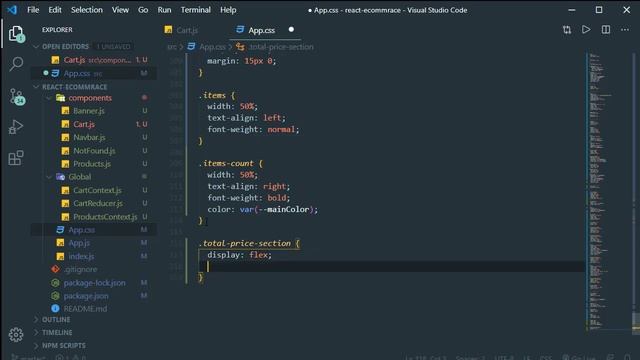
Task: Open README.md file
Action: [85, 309]
